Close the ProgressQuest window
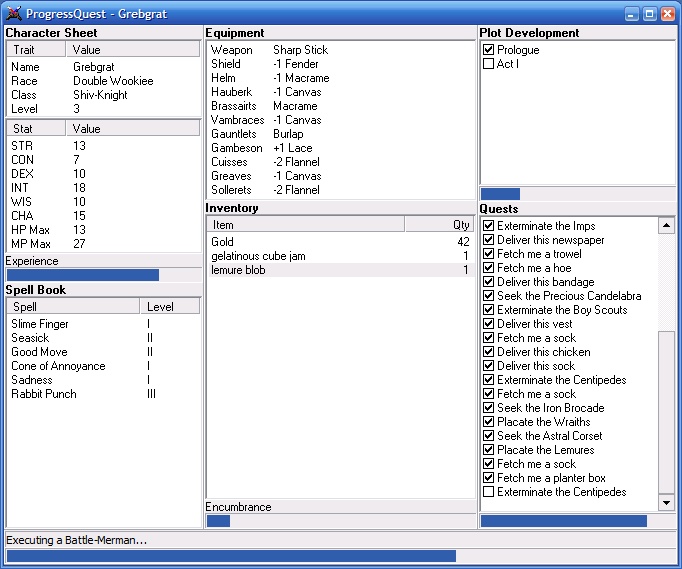This screenshot has width=682, height=569. click(x=667, y=14)
